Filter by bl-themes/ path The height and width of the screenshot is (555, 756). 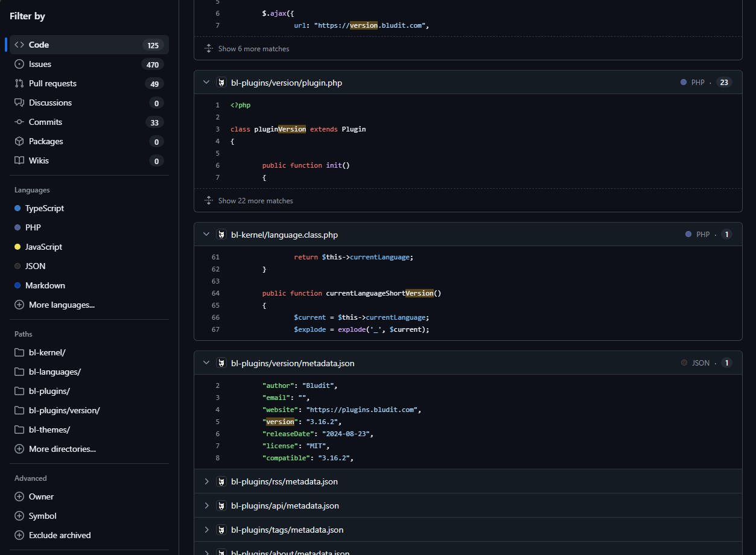[x=49, y=430]
